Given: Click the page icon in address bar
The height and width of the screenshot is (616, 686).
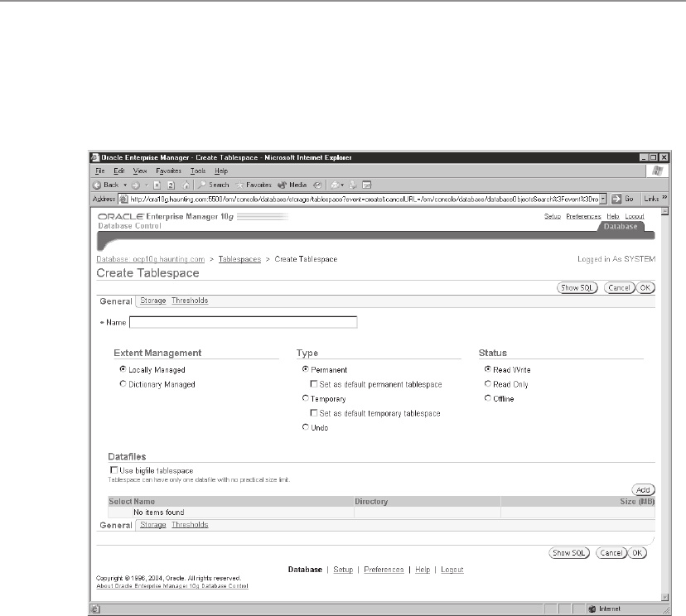Looking at the screenshot, I should point(123,200).
